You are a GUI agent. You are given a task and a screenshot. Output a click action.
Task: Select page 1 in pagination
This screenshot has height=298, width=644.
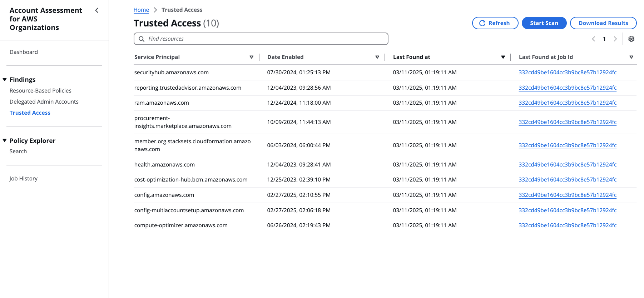tap(604, 39)
